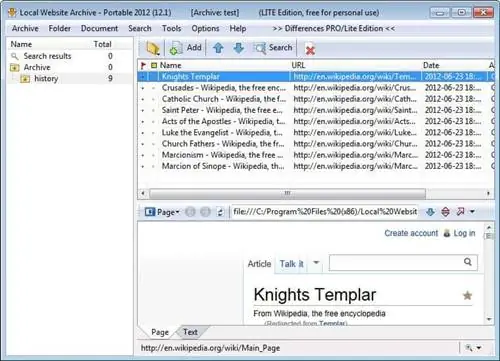Open dropdown arrow beside magenta arrow icon
This screenshot has width=500, height=361.
[472, 211]
